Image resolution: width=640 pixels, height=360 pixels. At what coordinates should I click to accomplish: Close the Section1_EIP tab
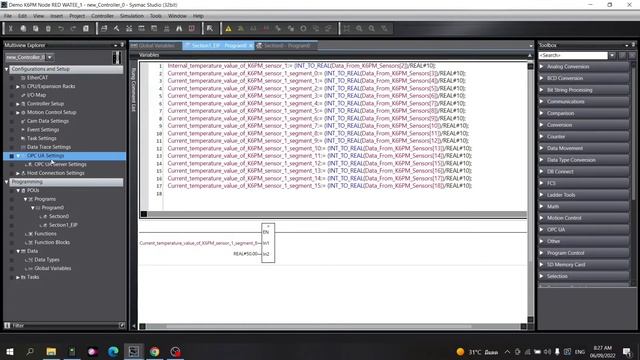click(x=251, y=46)
